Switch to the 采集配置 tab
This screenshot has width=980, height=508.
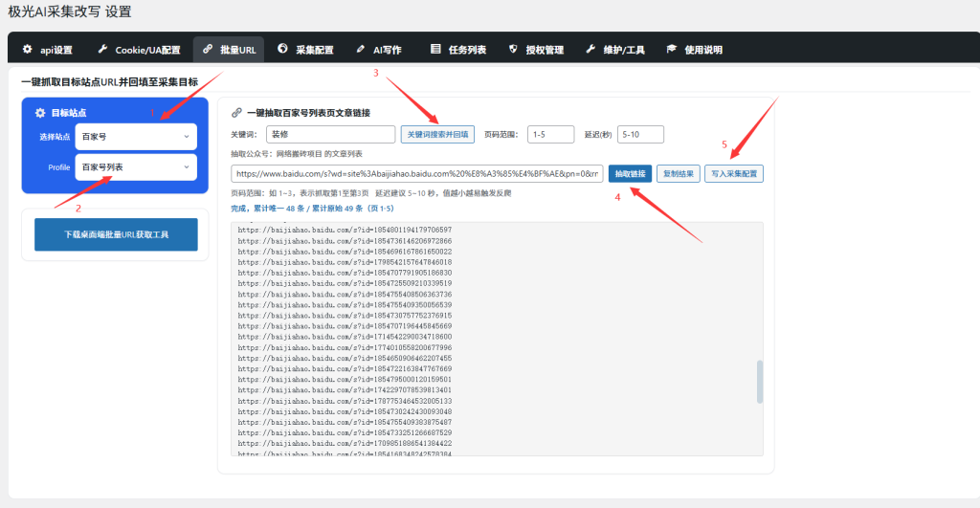pos(305,50)
